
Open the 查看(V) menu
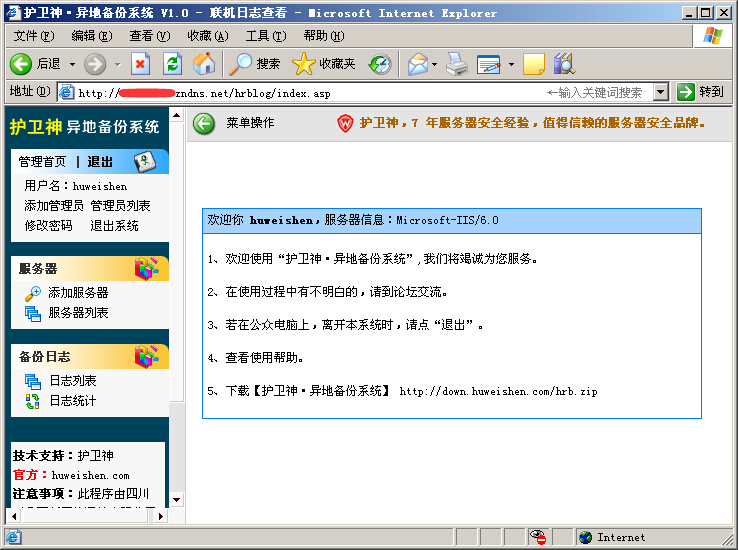(150, 36)
